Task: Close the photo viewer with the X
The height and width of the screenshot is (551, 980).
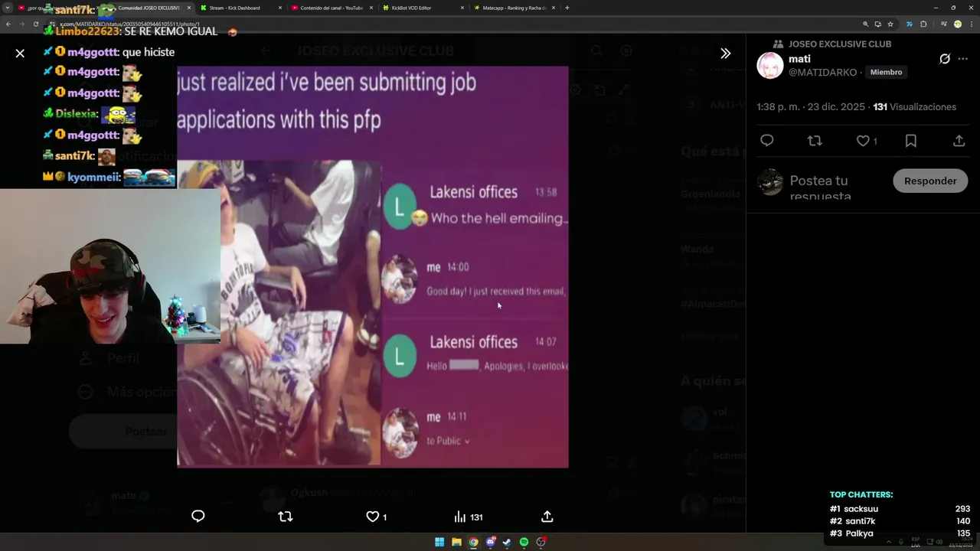Action: [20, 53]
